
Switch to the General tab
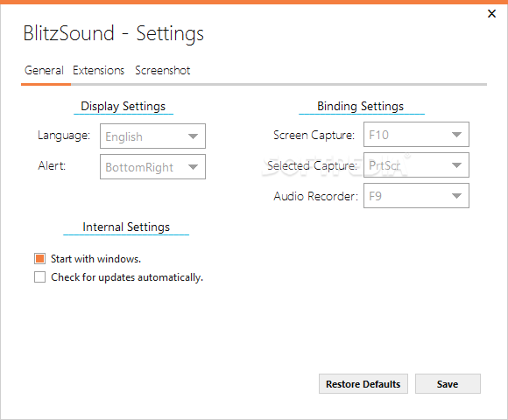[x=44, y=70]
